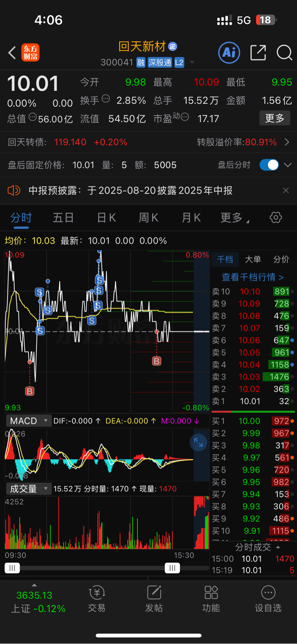Screen dimensions: 297x644
Task: Open the search magnifier icon
Action: [284, 53]
